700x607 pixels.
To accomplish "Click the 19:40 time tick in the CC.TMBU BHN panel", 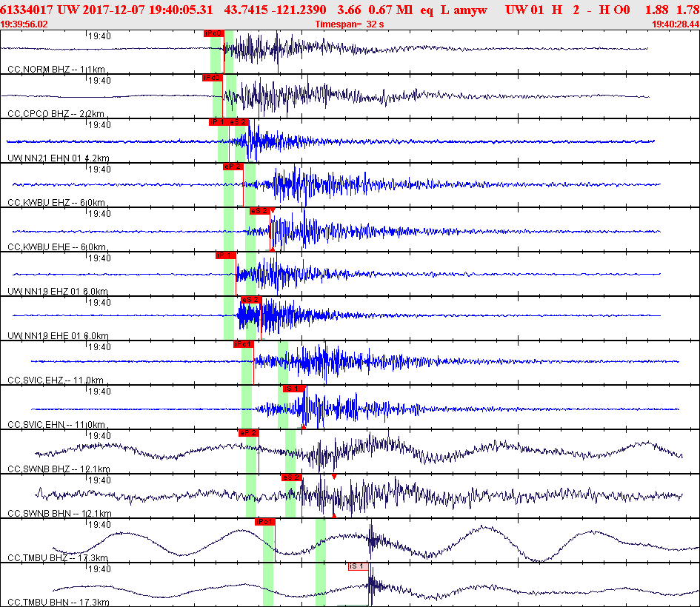I will tap(99, 569).
